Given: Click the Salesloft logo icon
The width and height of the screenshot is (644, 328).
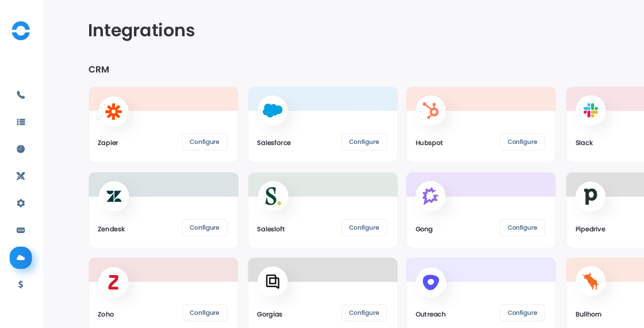Looking at the screenshot, I should pos(273,196).
